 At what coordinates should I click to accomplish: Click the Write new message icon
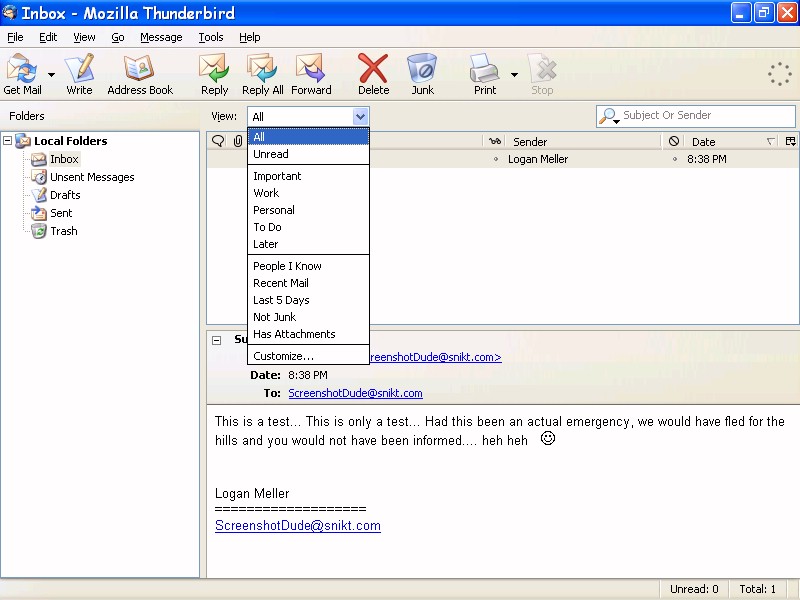(79, 74)
